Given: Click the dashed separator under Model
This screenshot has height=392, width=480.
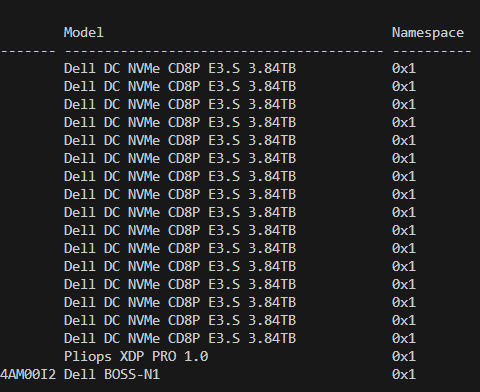Looking at the screenshot, I should point(224,51).
